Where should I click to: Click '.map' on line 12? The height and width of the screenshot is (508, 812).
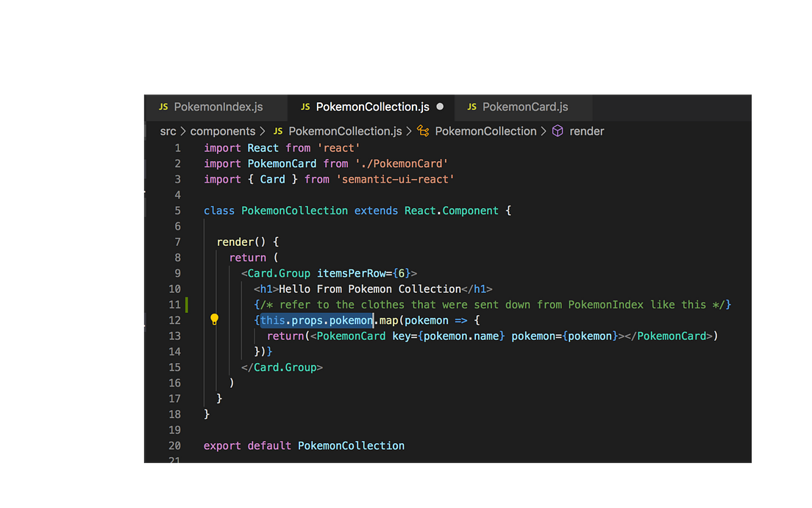[x=386, y=320]
